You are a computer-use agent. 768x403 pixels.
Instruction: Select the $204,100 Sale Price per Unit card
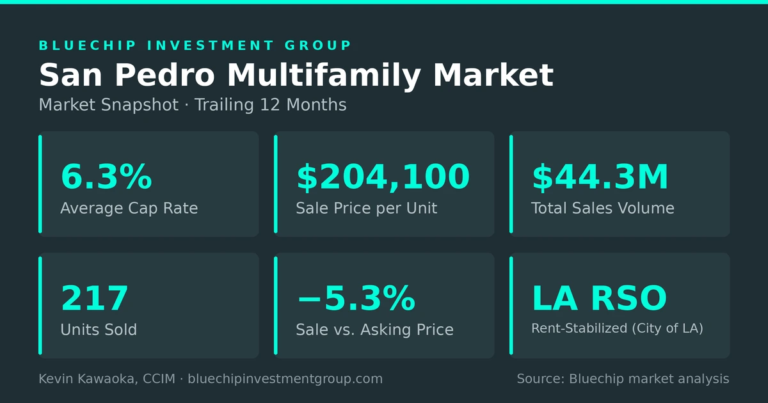tap(384, 184)
